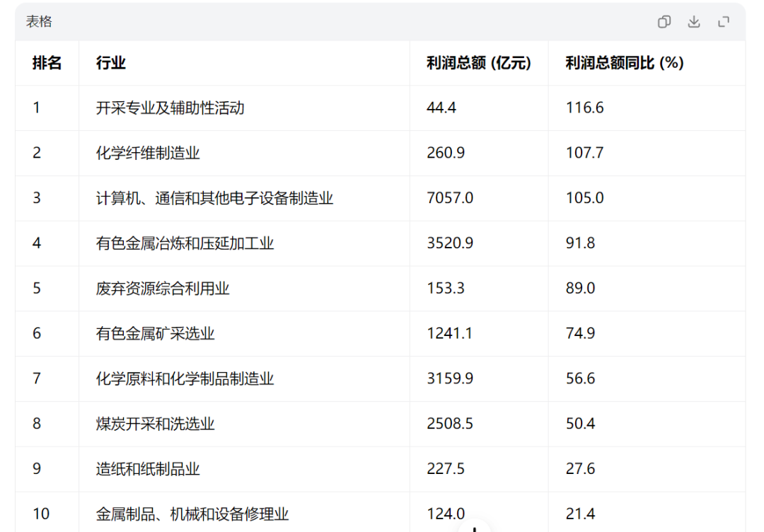Click the 表格 title label
The image size is (764, 532).
pos(39,21)
